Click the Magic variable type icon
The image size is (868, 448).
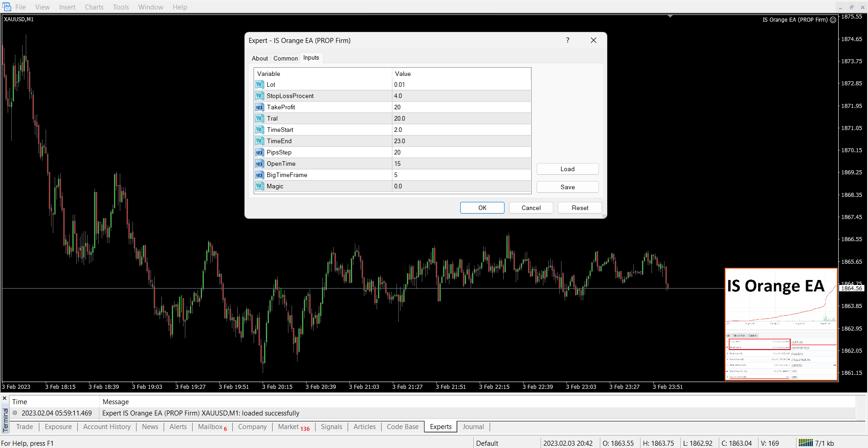pos(259,186)
